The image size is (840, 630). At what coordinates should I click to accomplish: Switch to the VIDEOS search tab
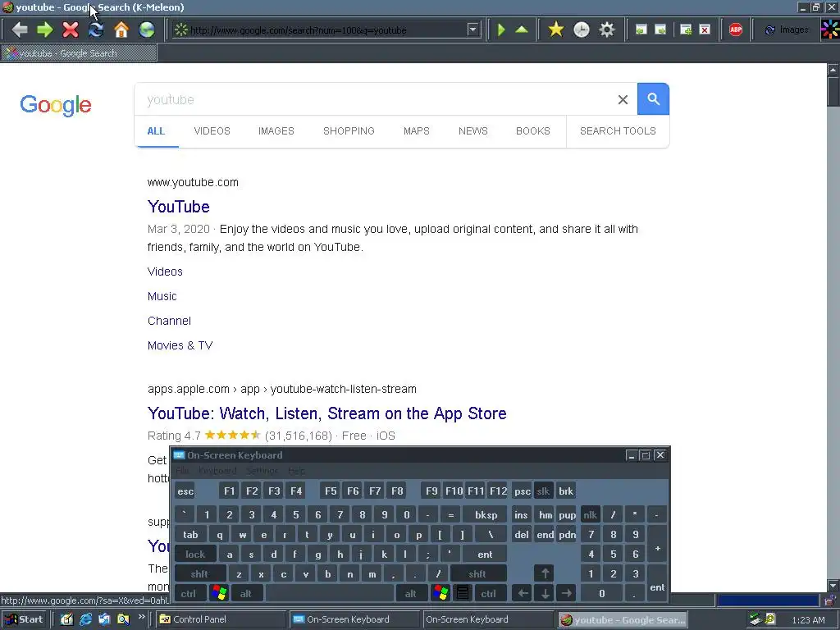(x=212, y=131)
